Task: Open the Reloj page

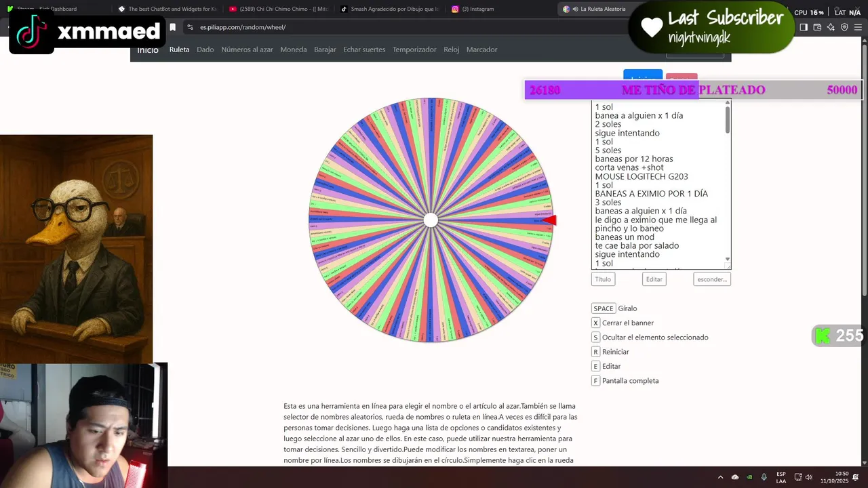Action: click(x=451, y=49)
